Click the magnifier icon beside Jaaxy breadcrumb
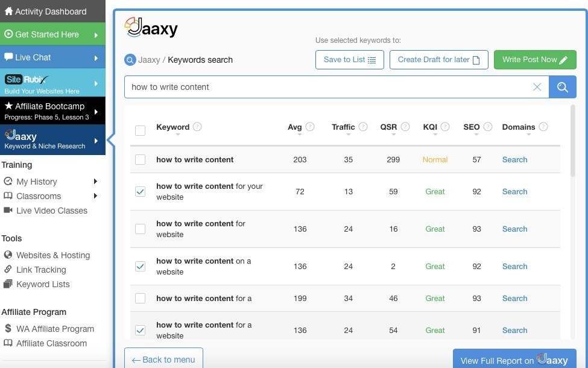Viewport: 588px width, 368px height. click(x=130, y=60)
